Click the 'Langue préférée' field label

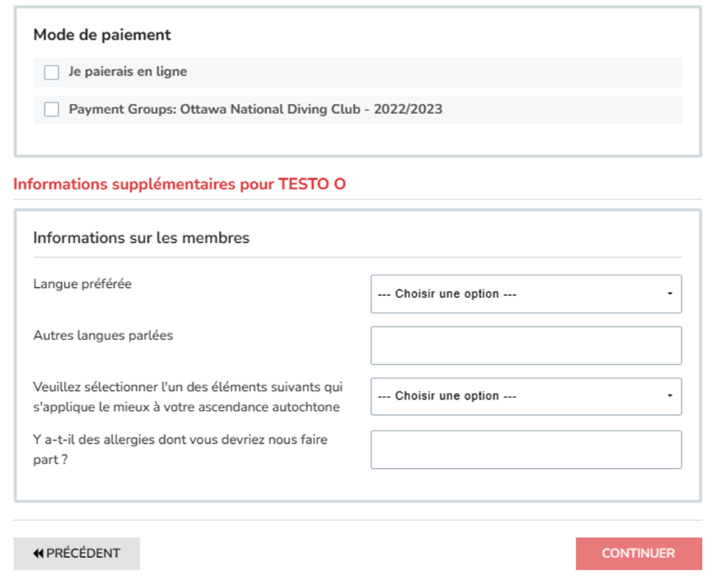[x=82, y=284]
